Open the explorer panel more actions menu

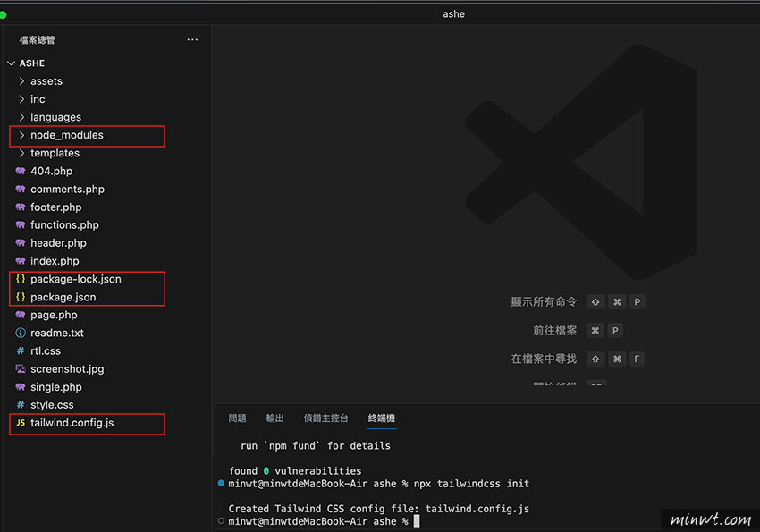pos(192,39)
